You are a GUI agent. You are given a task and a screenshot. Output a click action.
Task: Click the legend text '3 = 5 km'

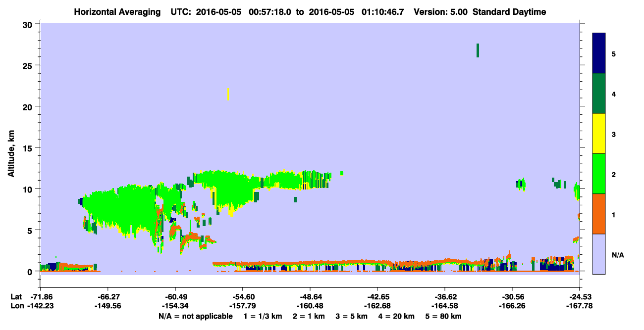point(352,316)
